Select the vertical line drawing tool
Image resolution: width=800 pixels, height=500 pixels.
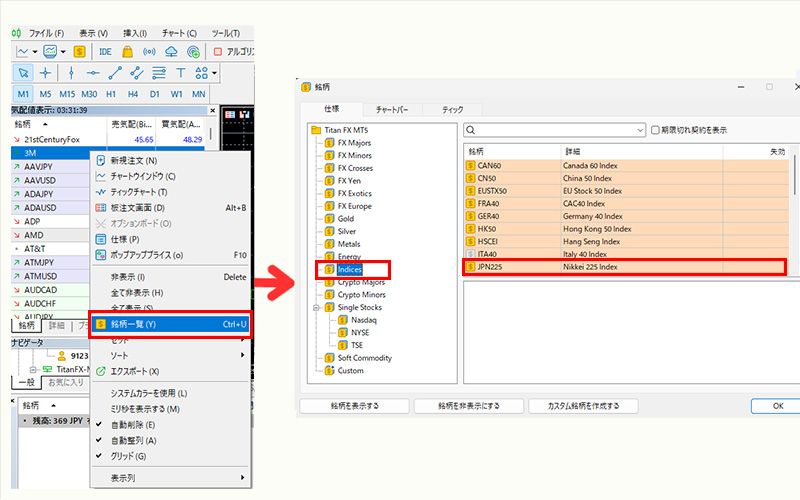tap(70, 73)
